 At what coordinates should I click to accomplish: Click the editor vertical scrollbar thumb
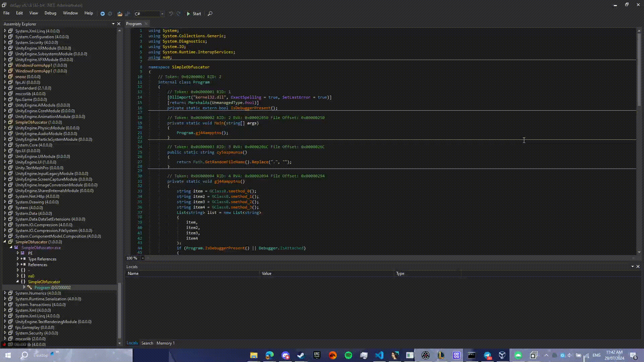(x=639, y=69)
